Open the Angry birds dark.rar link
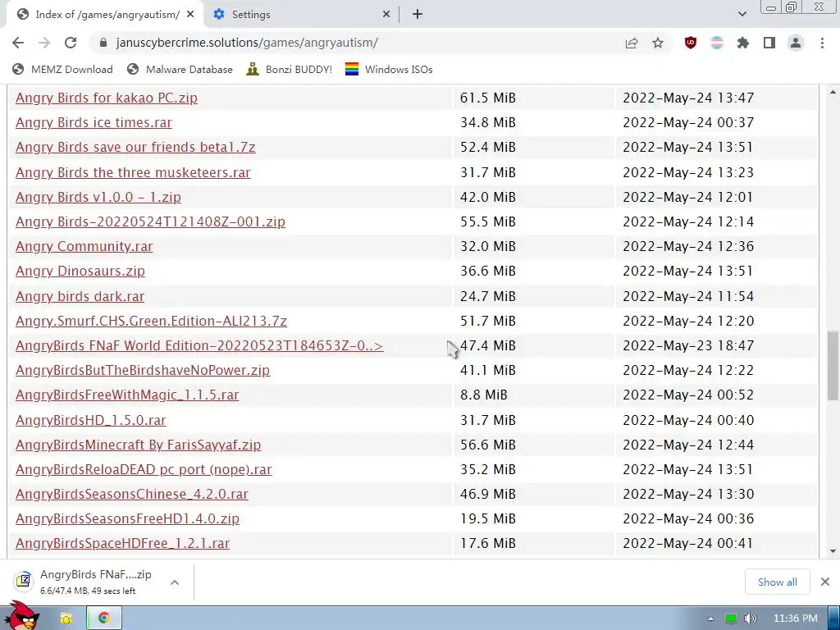Viewport: 840px width, 630px height. click(80, 296)
